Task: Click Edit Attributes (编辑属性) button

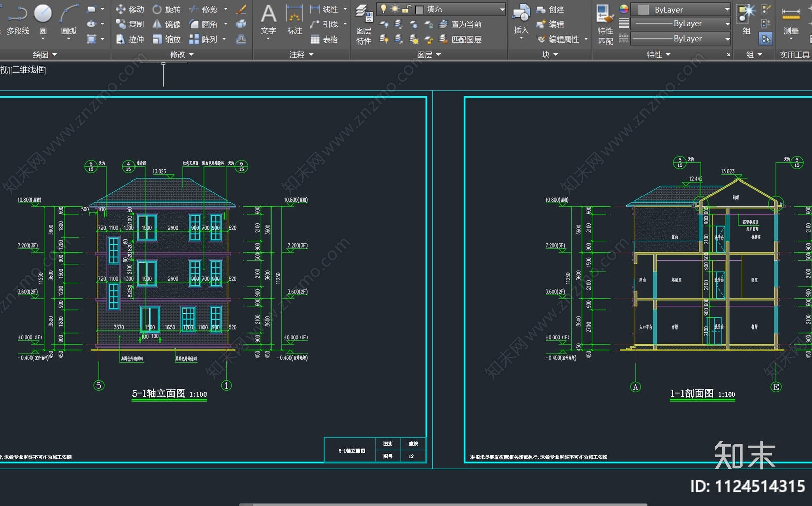Action: coord(558,39)
